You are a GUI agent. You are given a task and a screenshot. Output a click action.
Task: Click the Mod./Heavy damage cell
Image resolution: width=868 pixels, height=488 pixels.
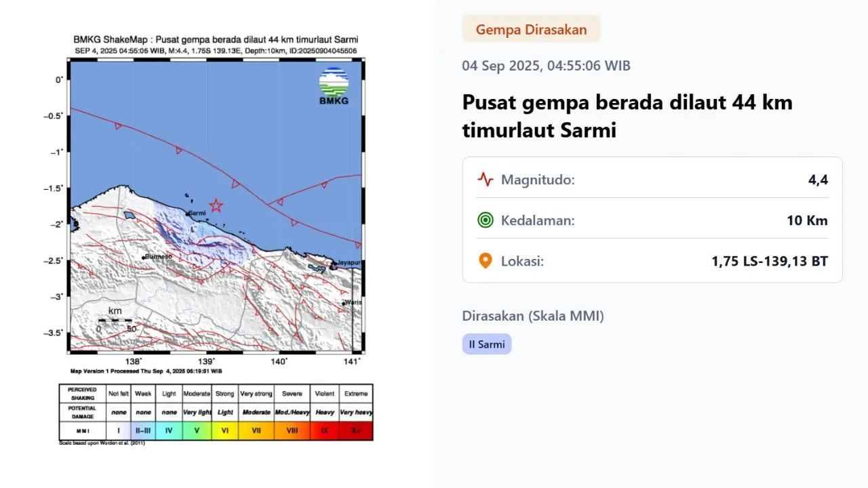(x=292, y=412)
